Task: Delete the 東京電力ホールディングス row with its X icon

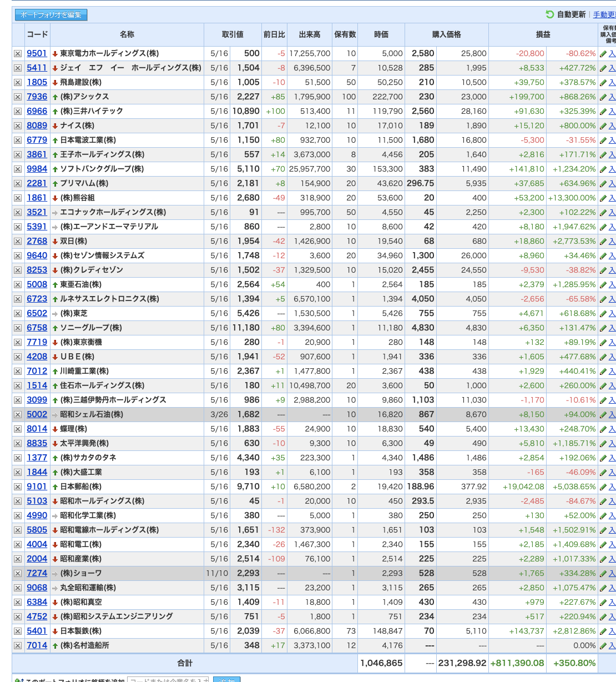Action: (x=18, y=53)
